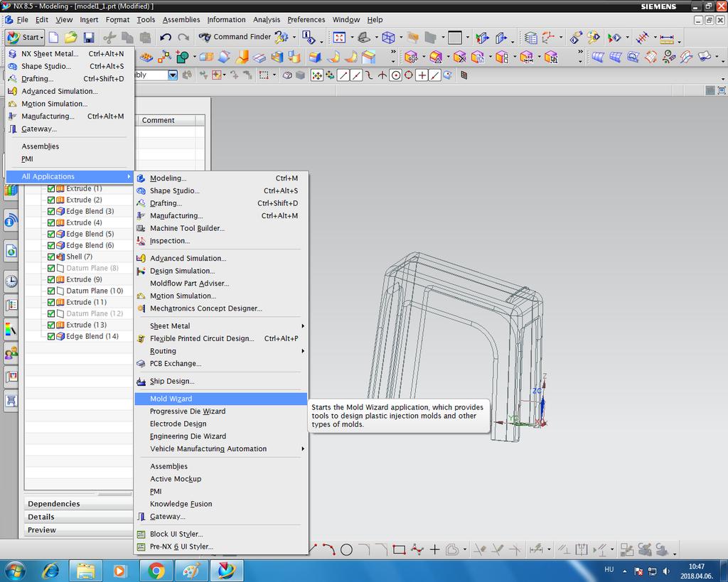Viewport: 728px width, 582px height.
Task: Click the Ship Design menu icon
Action: (141, 382)
